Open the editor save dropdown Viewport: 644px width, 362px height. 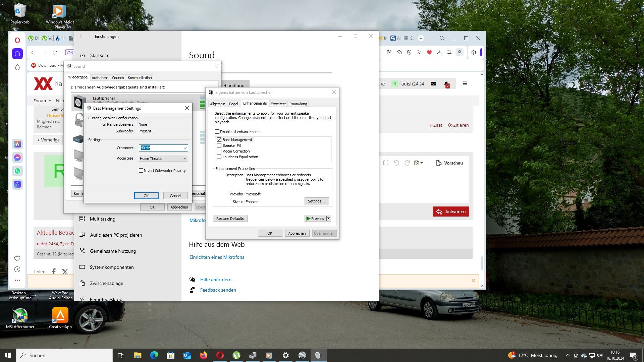pyautogui.click(x=418, y=163)
